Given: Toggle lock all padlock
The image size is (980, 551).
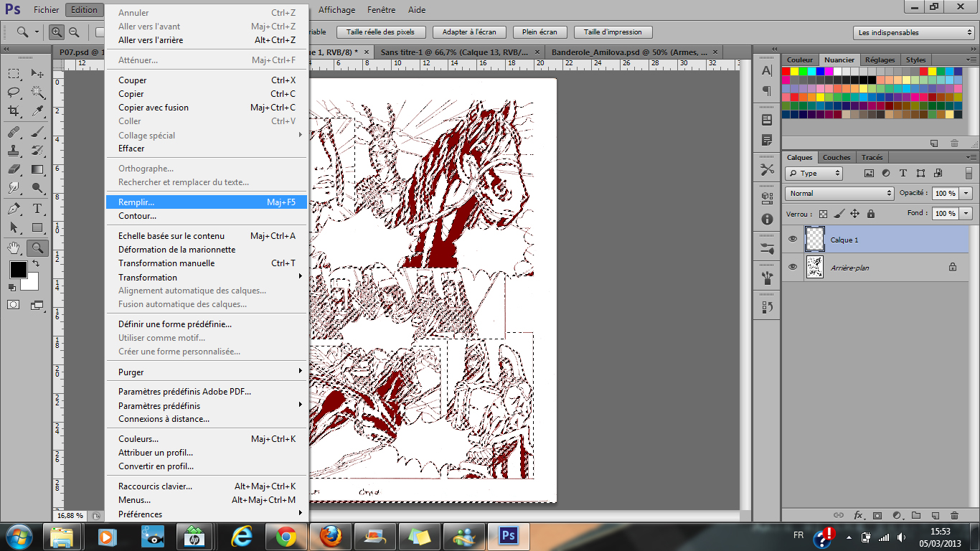Looking at the screenshot, I should (870, 214).
